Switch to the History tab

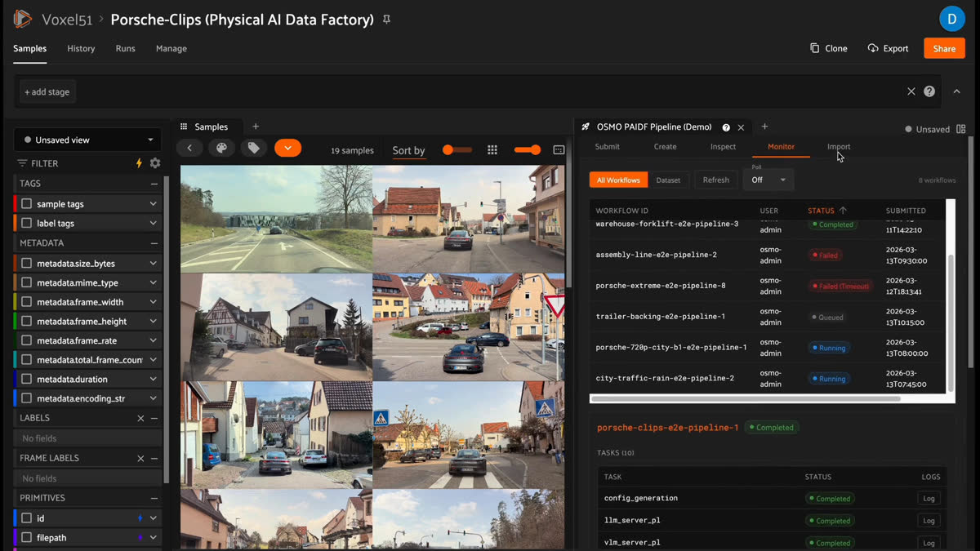[81, 48]
